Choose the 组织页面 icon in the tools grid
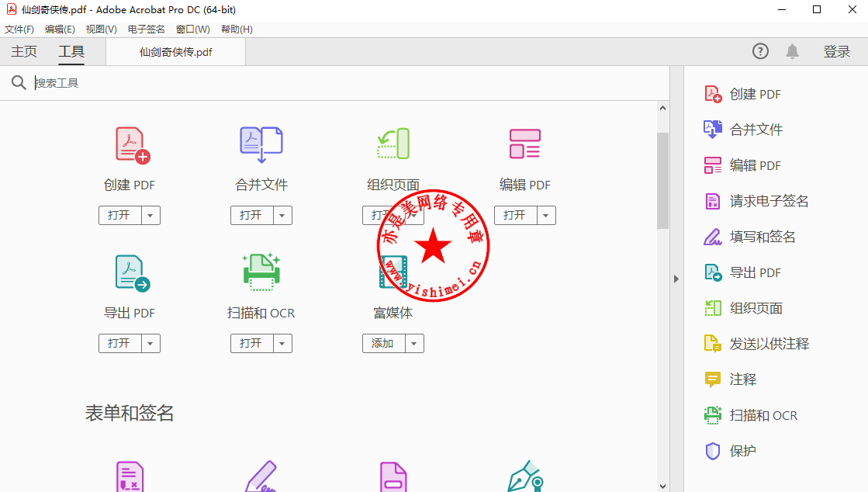The height and width of the screenshot is (492, 868). pyautogui.click(x=393, y=144)
